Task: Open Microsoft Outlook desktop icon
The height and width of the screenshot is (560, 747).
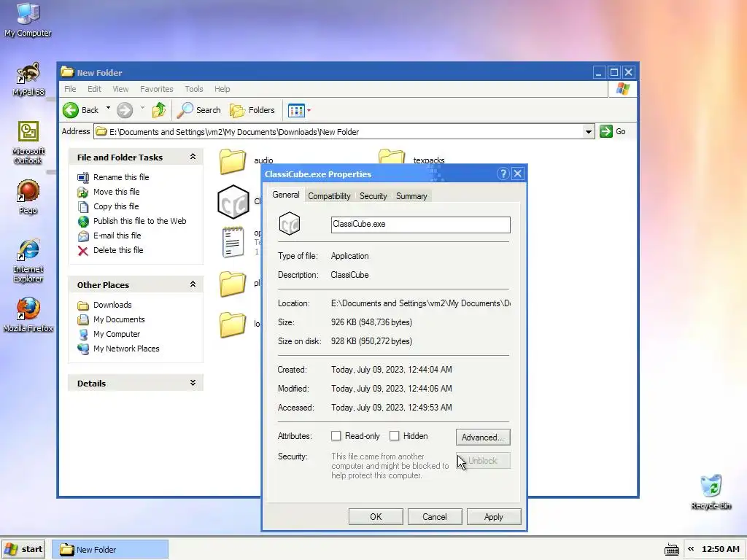Action: [x=28, y=142]
